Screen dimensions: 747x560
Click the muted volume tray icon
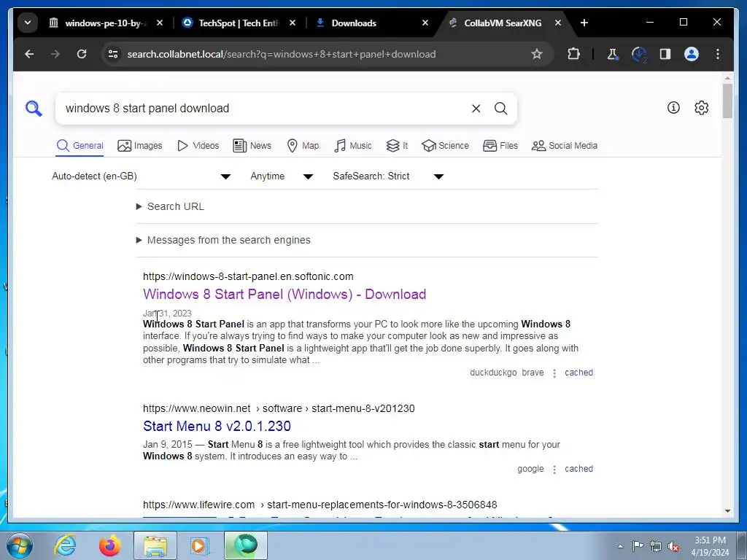pos(673,546)
